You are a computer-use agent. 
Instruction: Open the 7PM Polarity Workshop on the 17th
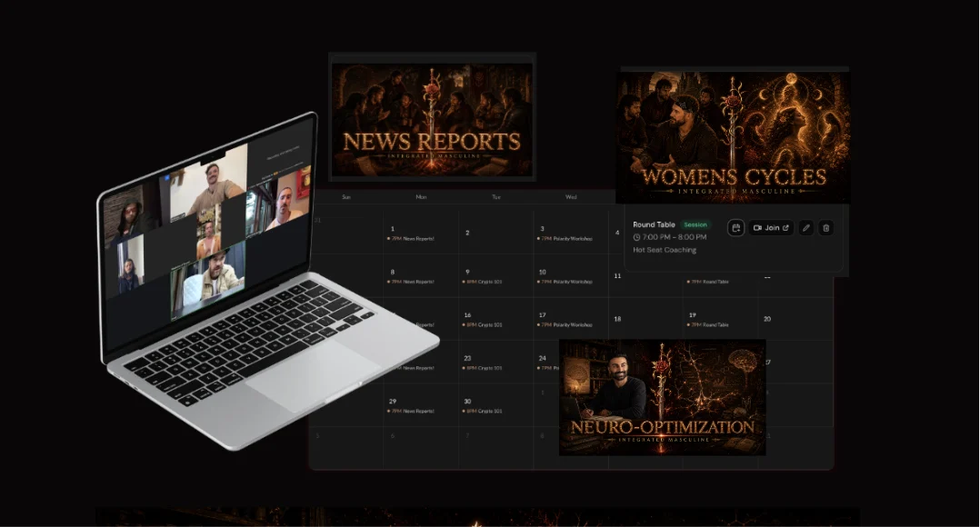[x=565, y=324]
